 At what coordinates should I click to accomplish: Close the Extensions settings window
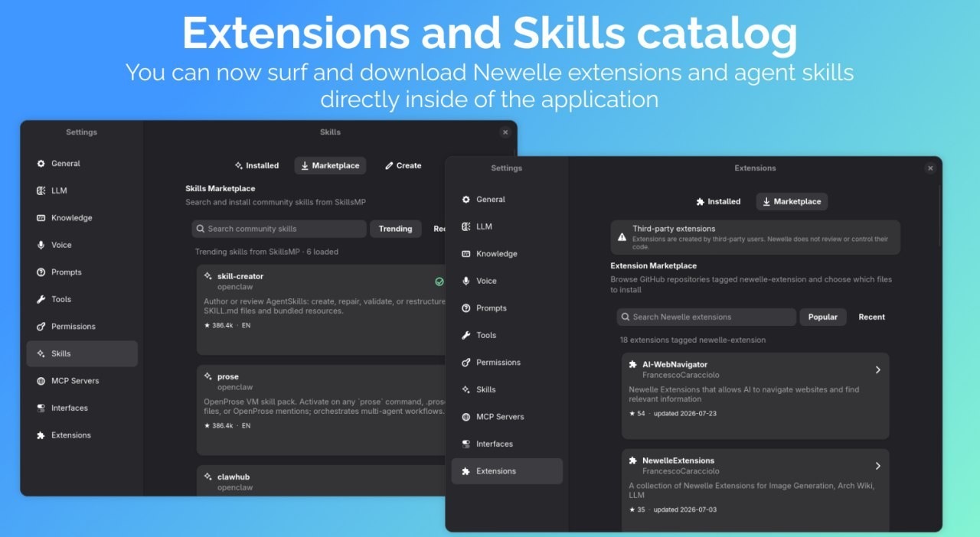[930, 168]
